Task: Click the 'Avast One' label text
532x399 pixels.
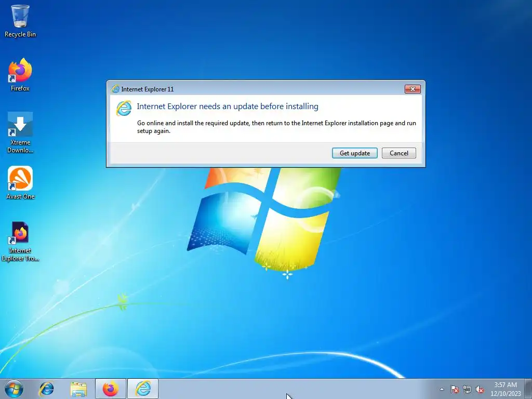Action: click(x=20, y=196)
